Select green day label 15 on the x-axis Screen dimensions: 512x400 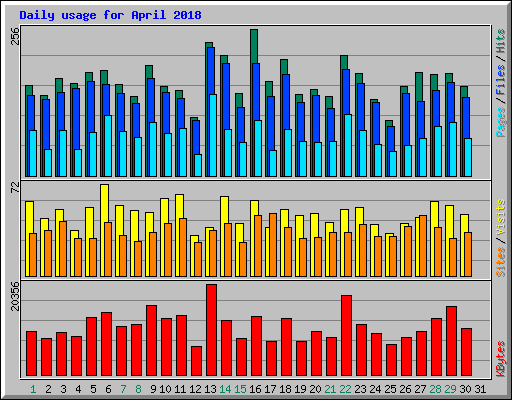240,389
